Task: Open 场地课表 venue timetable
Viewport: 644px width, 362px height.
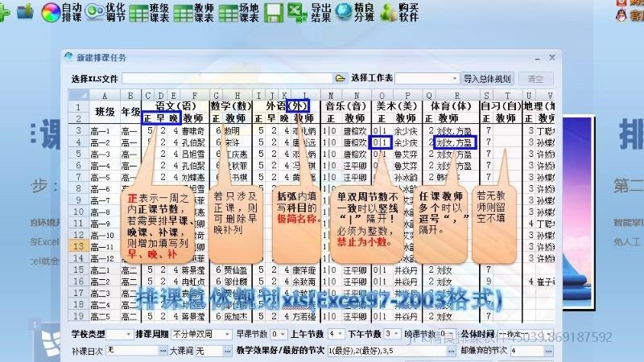Action: pos(239,12)
